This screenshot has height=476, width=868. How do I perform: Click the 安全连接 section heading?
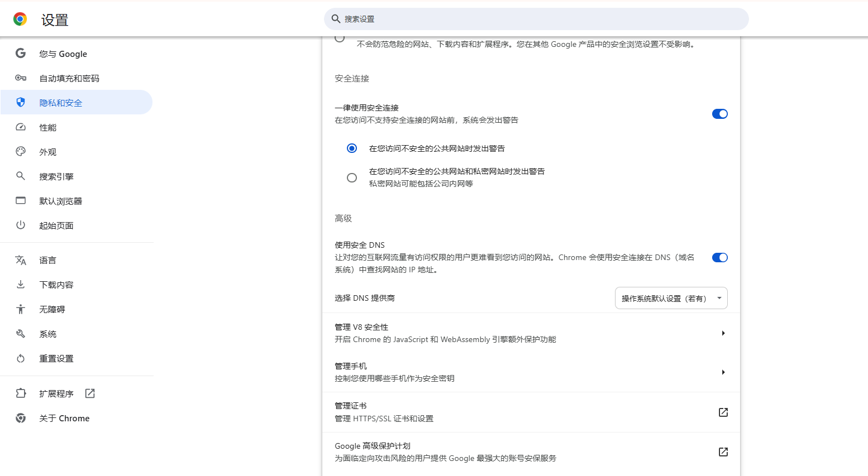352,78
